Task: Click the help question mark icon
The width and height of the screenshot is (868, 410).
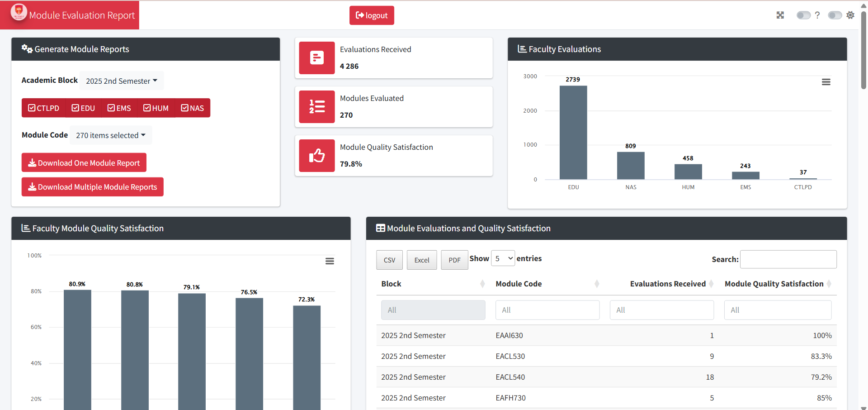Action: click(818, 15)
